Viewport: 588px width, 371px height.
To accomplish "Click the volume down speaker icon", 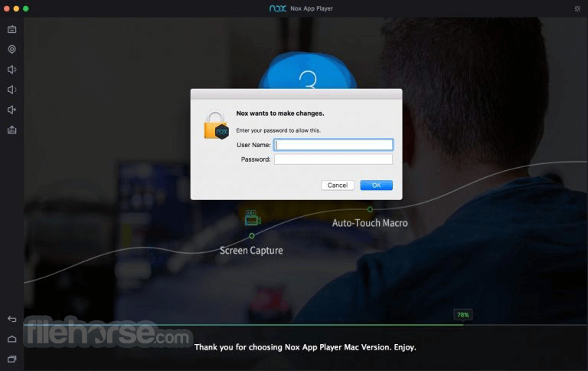I will pyautogui.click(x=12, y=90).
